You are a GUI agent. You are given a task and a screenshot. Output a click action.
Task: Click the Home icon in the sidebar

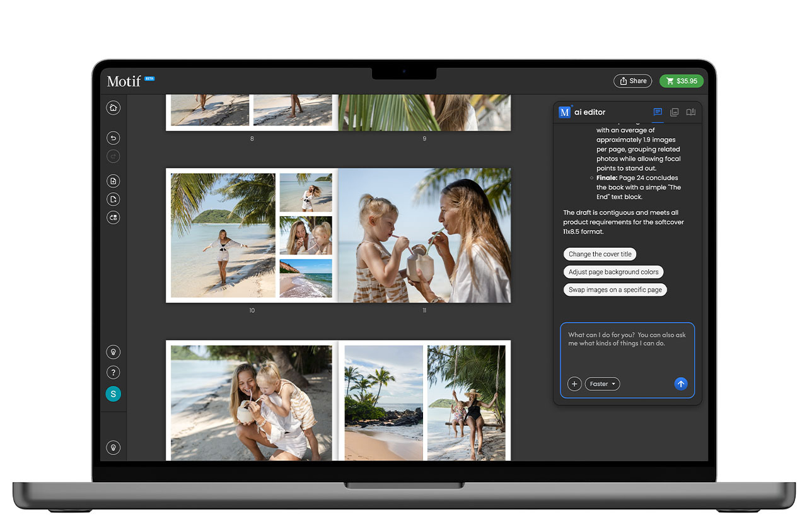(113, 107)
